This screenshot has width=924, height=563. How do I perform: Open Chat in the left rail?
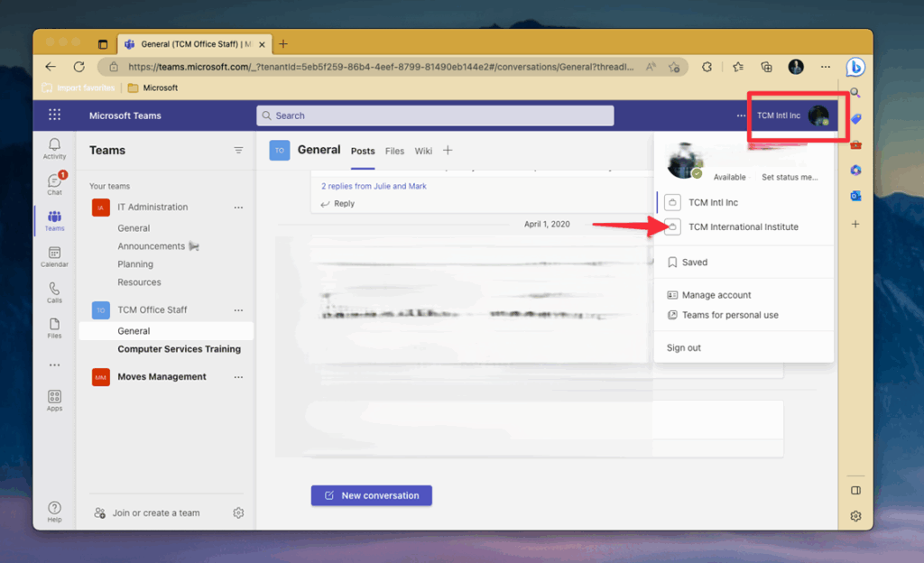(54, 184)
